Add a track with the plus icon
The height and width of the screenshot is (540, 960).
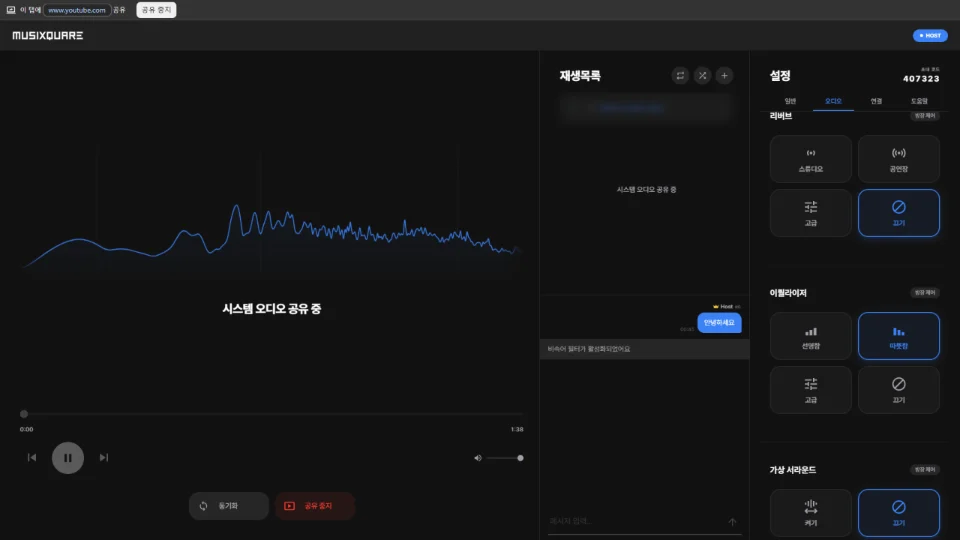point(724,76)
